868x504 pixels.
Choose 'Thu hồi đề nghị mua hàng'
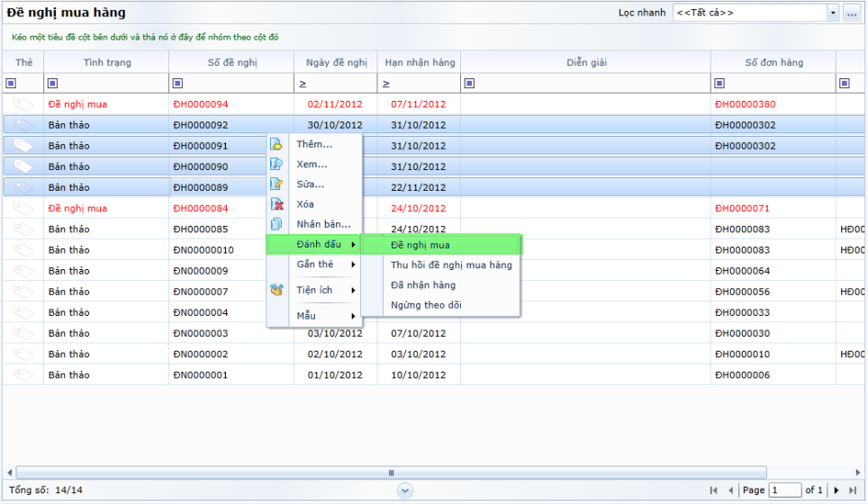click(451, 265)
